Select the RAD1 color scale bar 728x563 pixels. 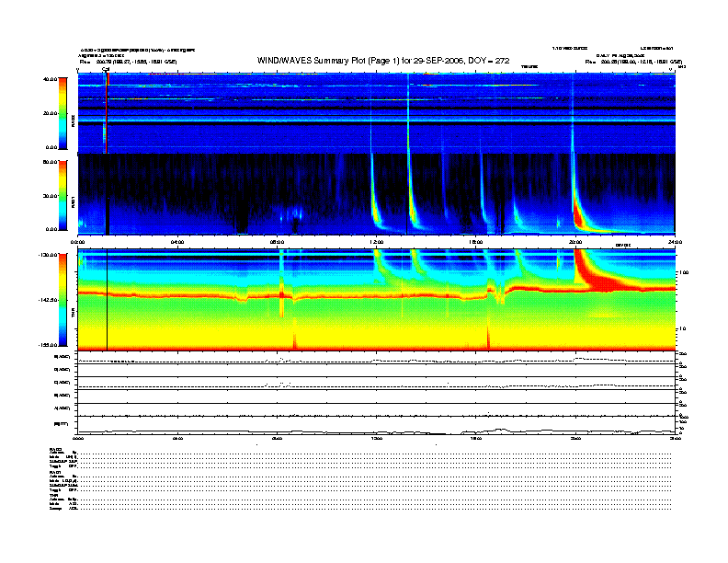tap(63, 195)
